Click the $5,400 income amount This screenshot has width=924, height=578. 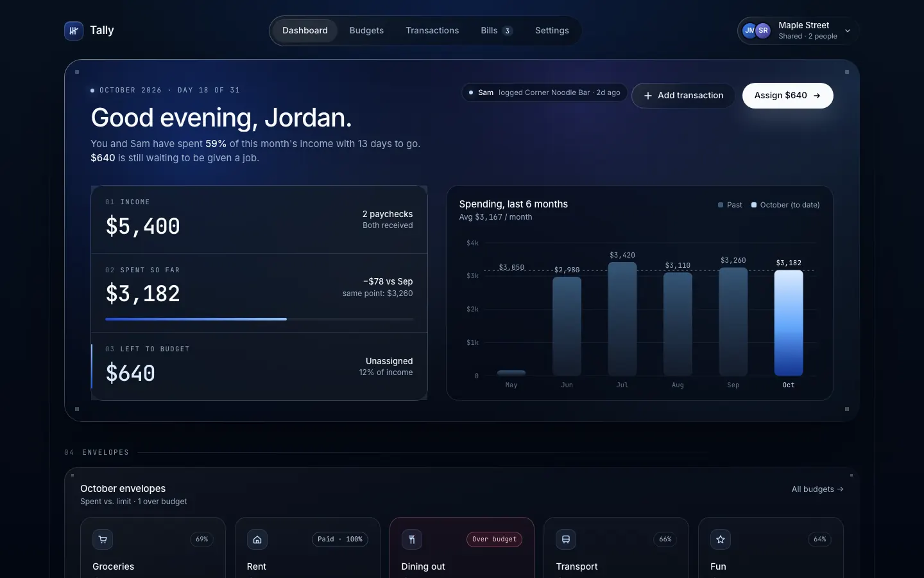coord(143,226)
